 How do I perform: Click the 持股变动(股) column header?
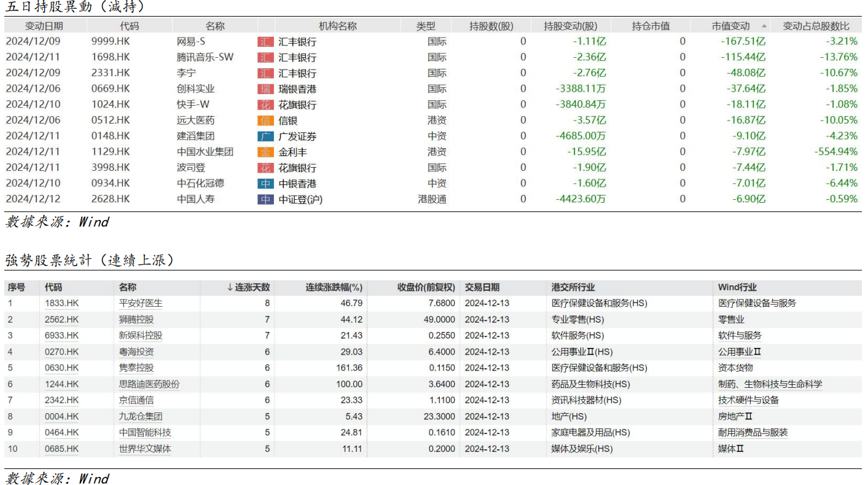click(x=570, y=26)
